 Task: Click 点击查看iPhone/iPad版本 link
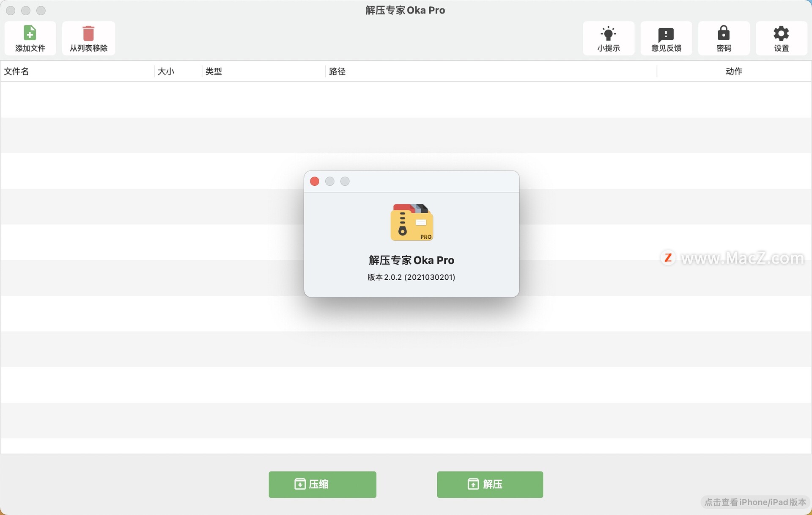[x=755, y=502]
